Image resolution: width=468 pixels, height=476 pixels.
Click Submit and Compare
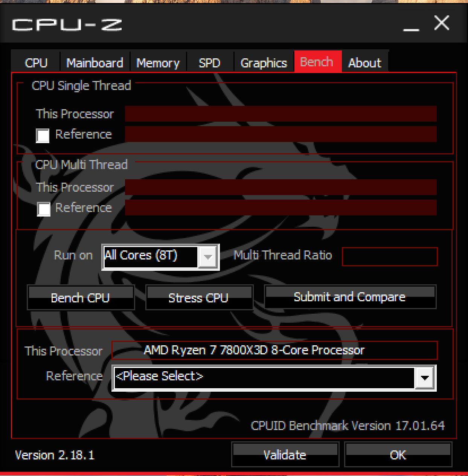point(350,297)
